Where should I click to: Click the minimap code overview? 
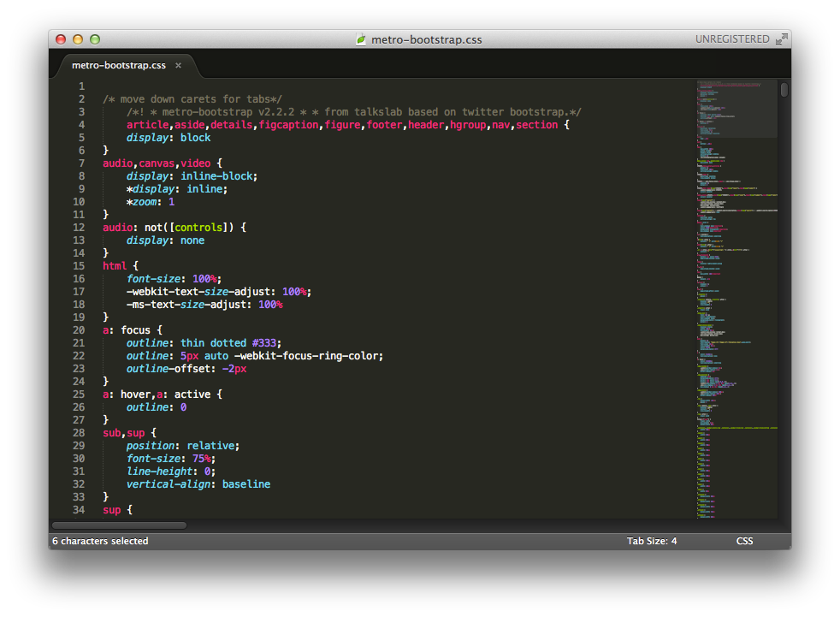[x=737, y=300]
